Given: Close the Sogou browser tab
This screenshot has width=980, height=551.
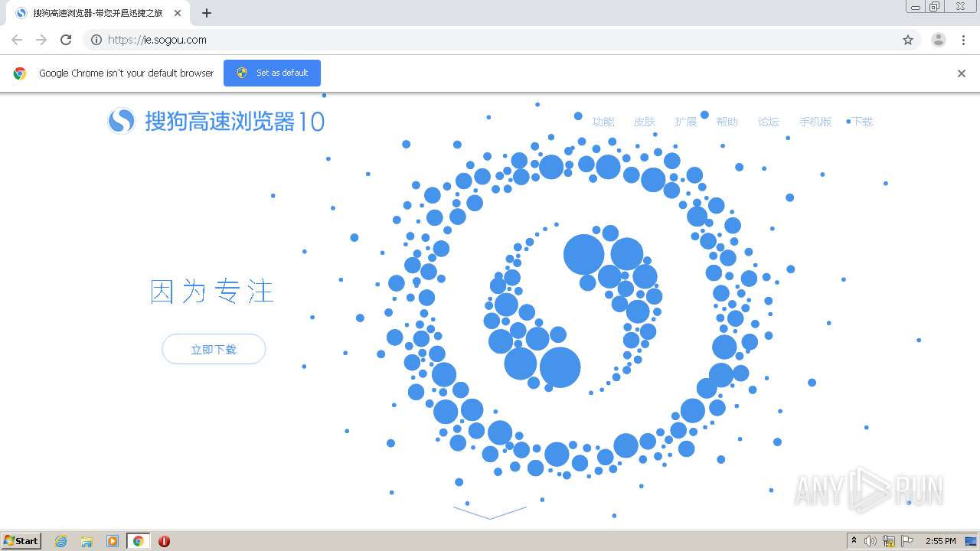Looking at the screenshot, I should (x=178, y=13).
